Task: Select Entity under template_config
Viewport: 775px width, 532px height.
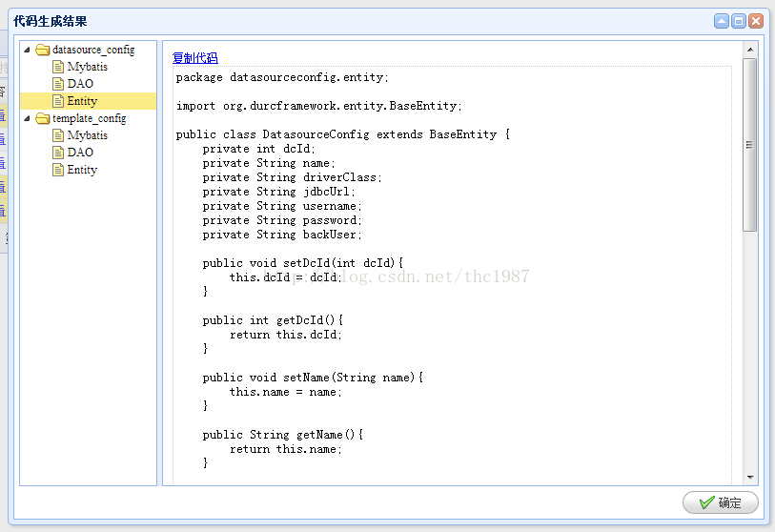Action: point(82,170)
